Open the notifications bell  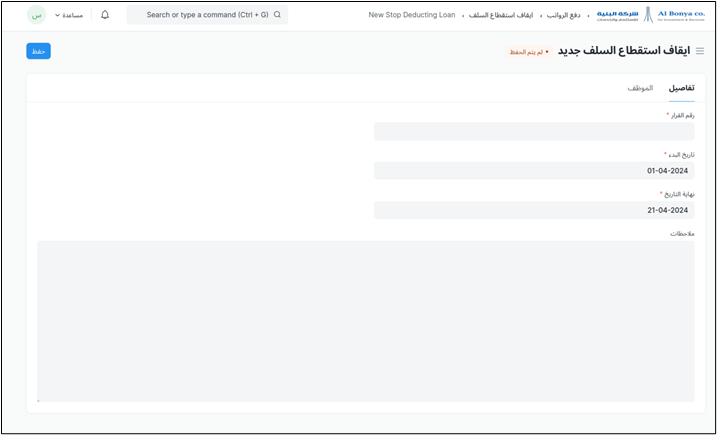[x=105, y=15]
